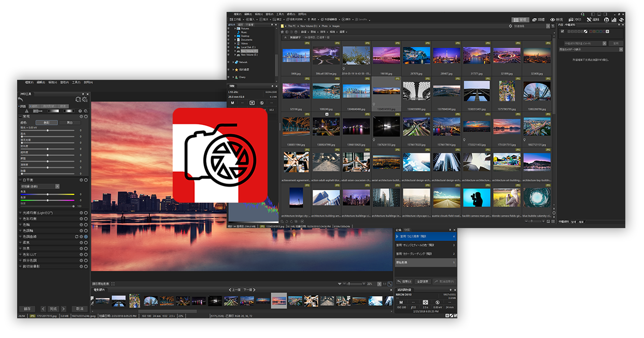The width and height of the screenshot is (644, 338).
Task: Open the bar-chart statistics icon in Manage window
Action: [614, 19]
